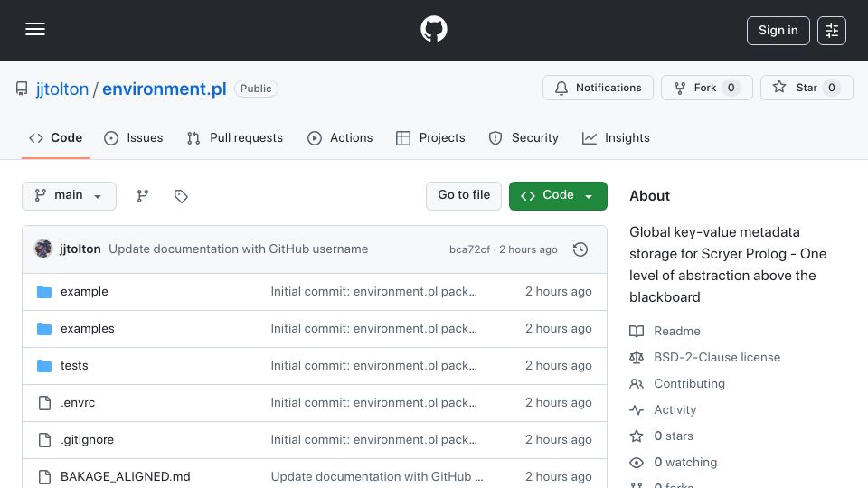868x488 pixels.
Task: Switch to the Pull requests tab
Action: pos(235,137)
